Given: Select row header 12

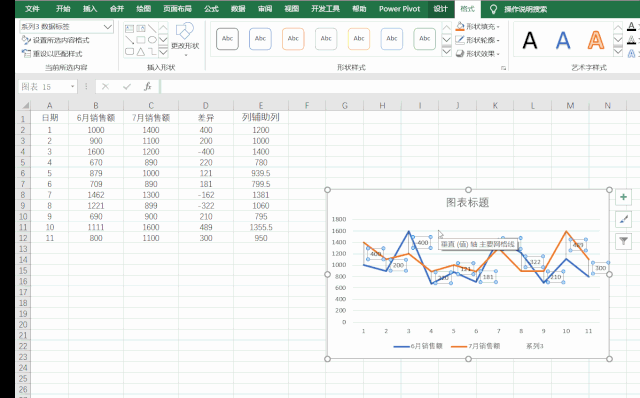Looking at the screenshot, I should click(23, 238).
